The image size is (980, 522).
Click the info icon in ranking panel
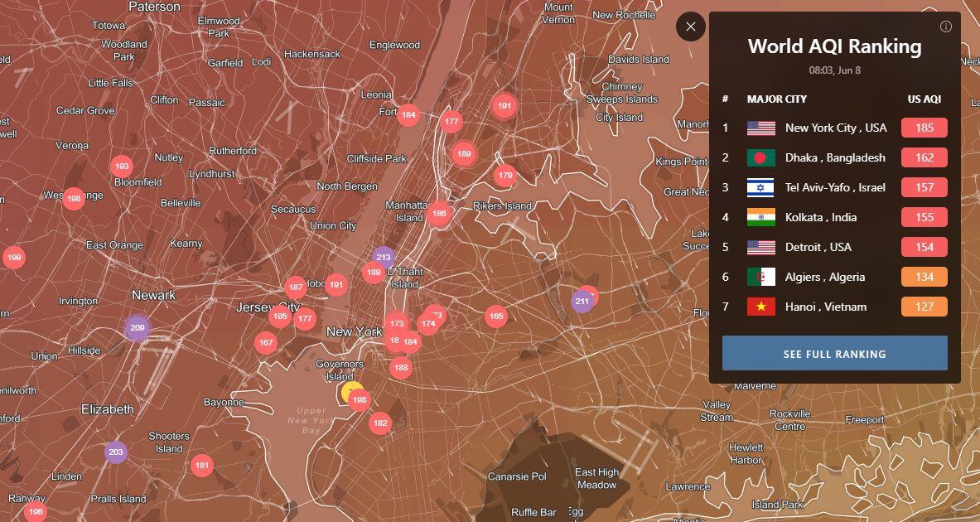click(946, 27)
